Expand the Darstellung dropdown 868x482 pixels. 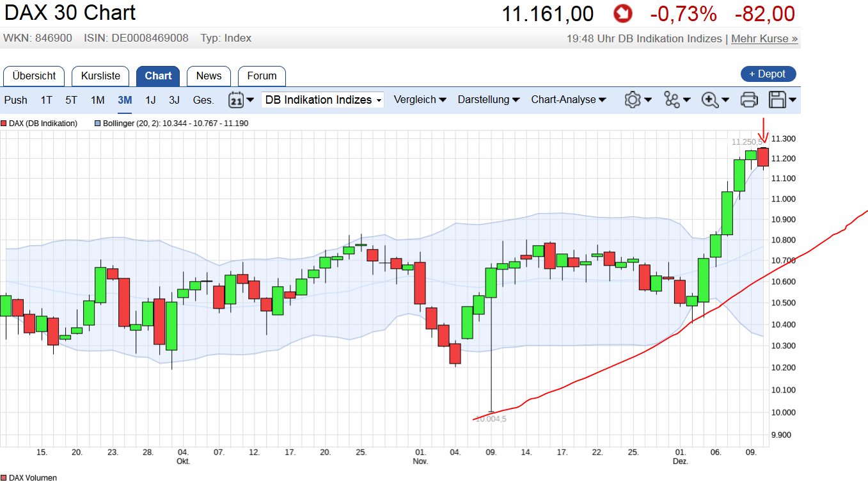(489, 100)
